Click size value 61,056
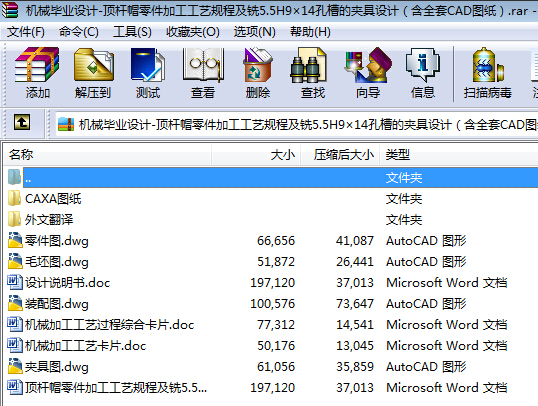538x406 pixels. point(276,367)
